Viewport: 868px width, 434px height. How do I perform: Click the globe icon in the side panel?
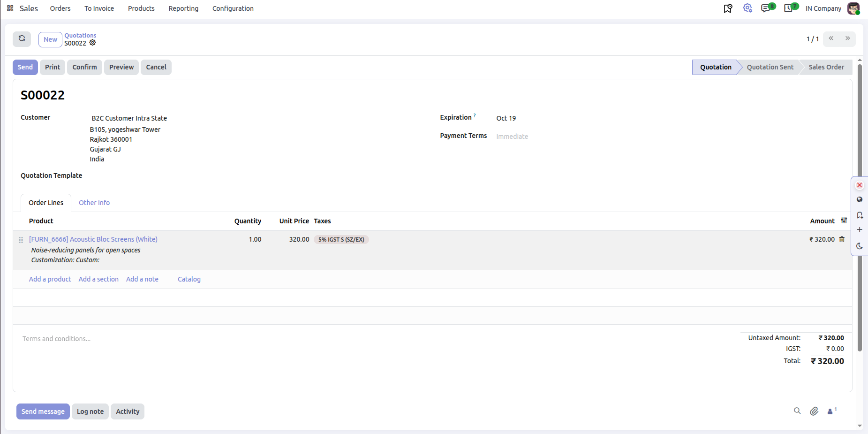pos(860,199)
